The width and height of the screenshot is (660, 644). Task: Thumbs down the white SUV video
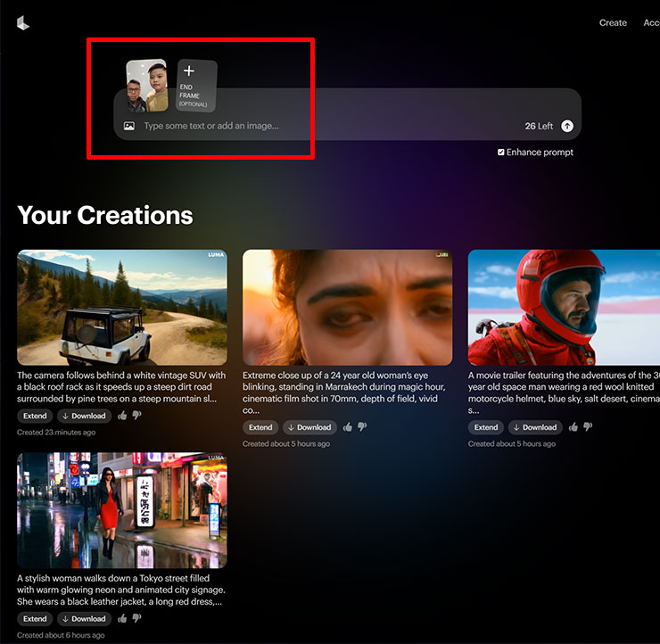(x=136, y=416)
